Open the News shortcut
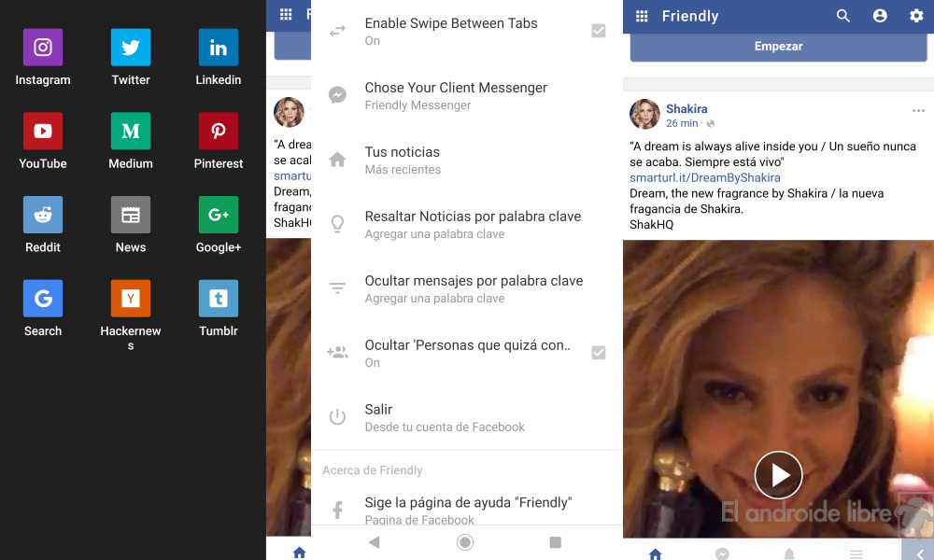The image size is (934, 560). 131,215
